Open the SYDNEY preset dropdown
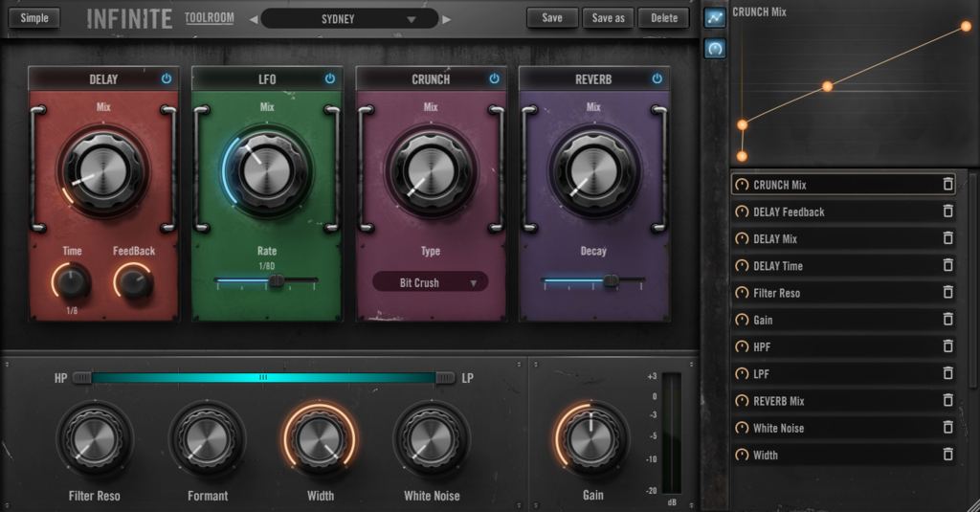The image size is (980, 512). [349, 19]
